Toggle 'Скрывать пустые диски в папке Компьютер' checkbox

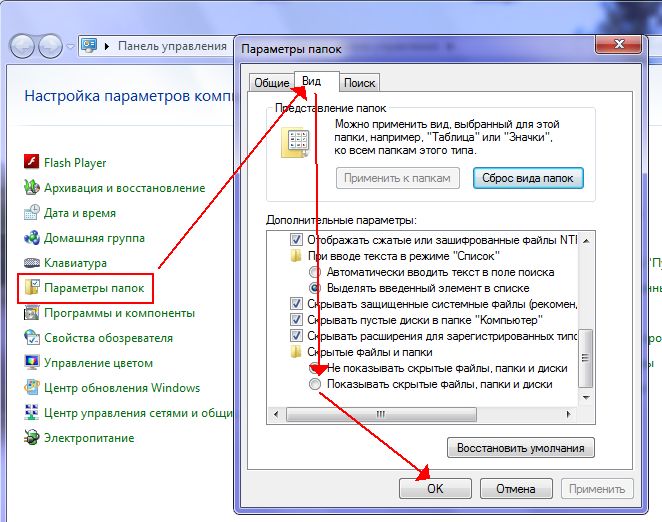[x=296, y=320]
